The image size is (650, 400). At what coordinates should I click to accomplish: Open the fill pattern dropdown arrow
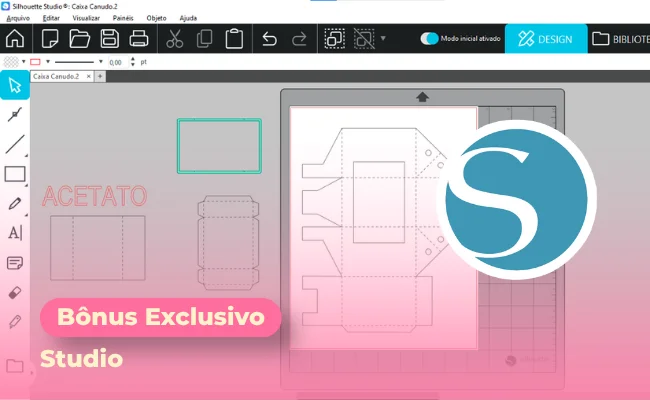24,62
